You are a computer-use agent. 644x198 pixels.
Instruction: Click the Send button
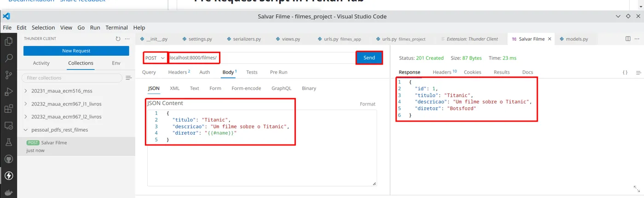click(x=369, y=58)
